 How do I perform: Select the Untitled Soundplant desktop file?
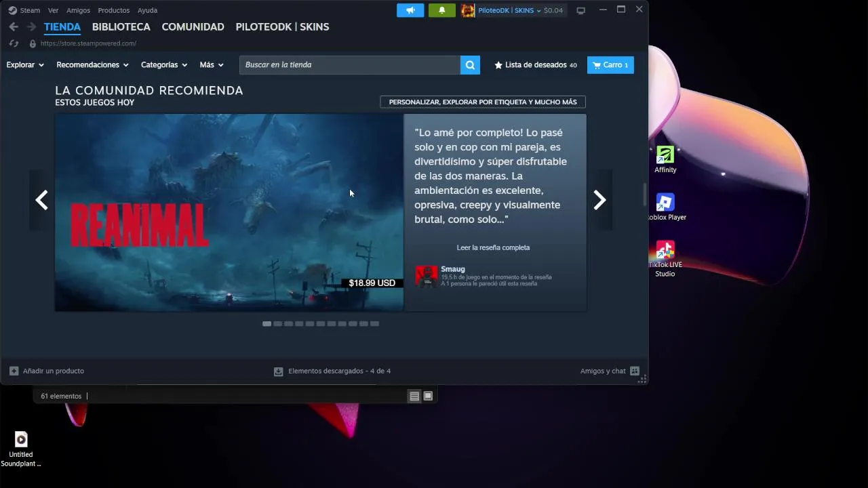(21, 449)
